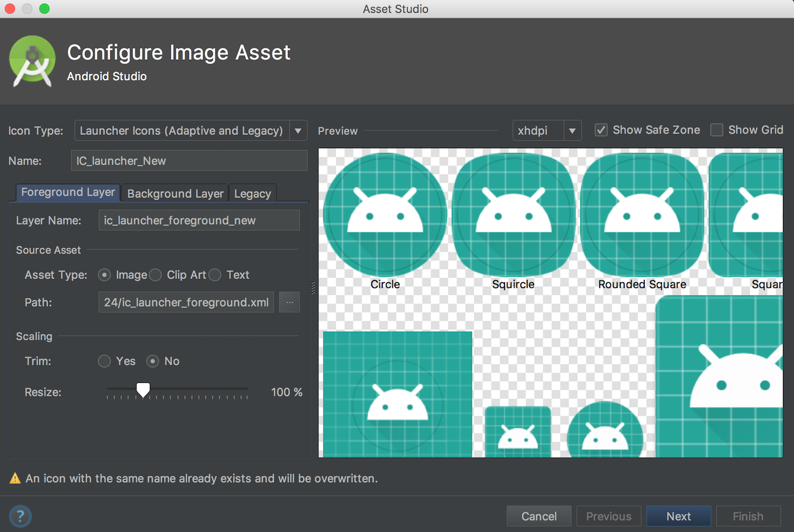Click the macOS green zoom window button
Screen dimensions: 794x532
coord(44,8)
